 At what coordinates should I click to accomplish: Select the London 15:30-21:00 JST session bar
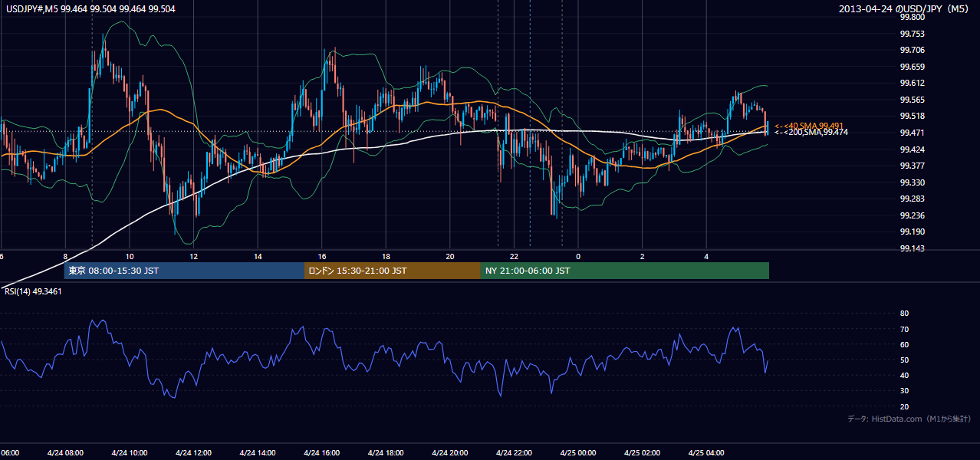coord(393,271)
